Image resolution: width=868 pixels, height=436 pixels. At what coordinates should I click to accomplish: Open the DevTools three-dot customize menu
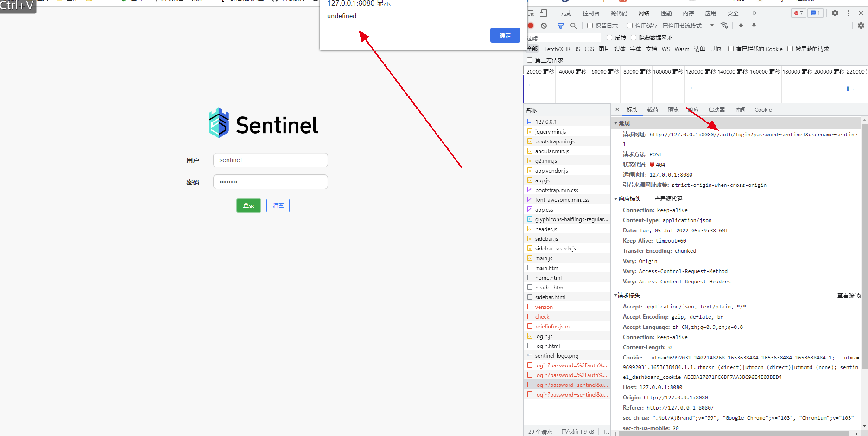click(849, 13)
